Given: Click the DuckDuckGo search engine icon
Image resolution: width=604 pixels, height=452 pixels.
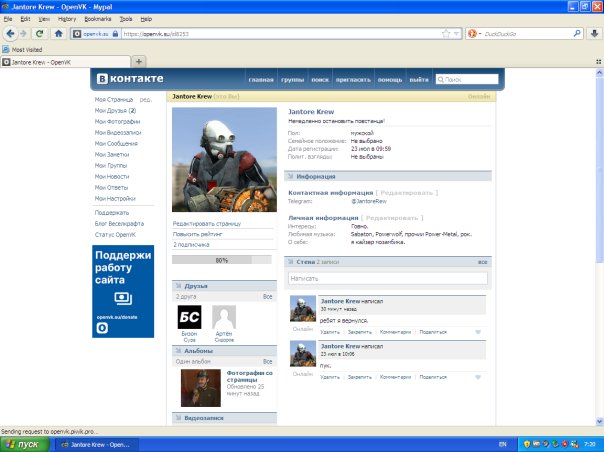Looking at the screenshot, I should 472,33.
